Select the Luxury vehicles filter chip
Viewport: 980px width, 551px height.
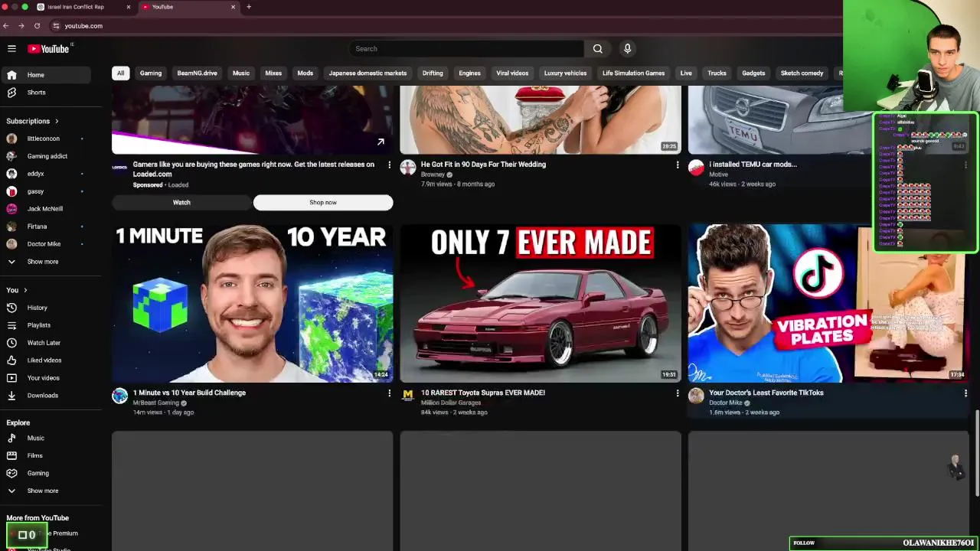[x=565, y=73]
